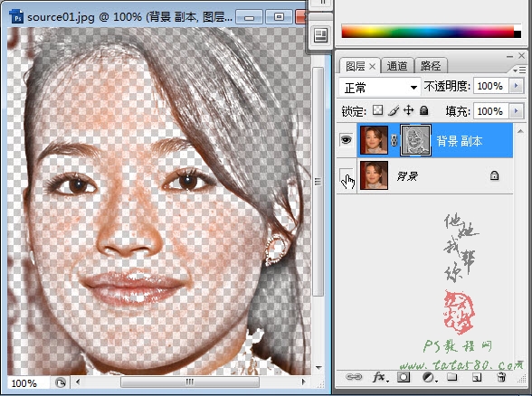Image resolution: width=532 pixels, height=396 pixels.
Task: Click the horizontal scrollbar thumb
Action: [190, 382]
